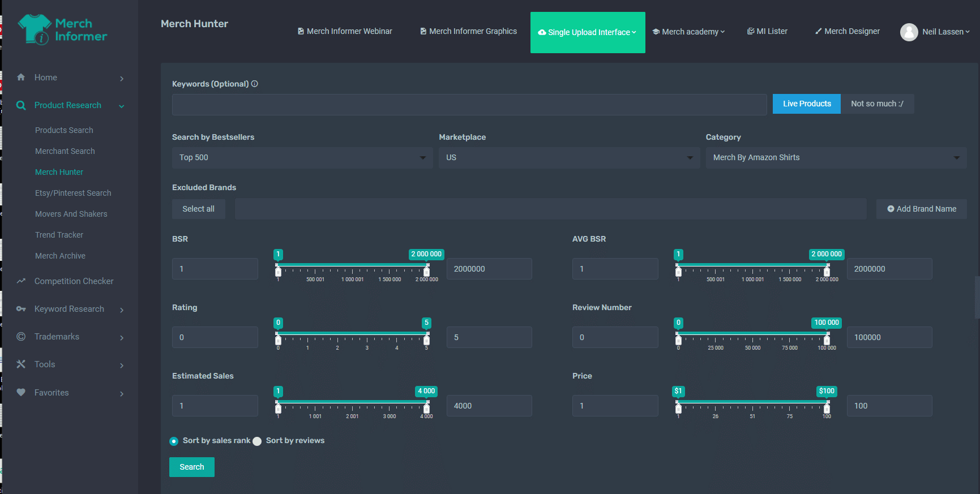Open Merch Designer link

848,31
